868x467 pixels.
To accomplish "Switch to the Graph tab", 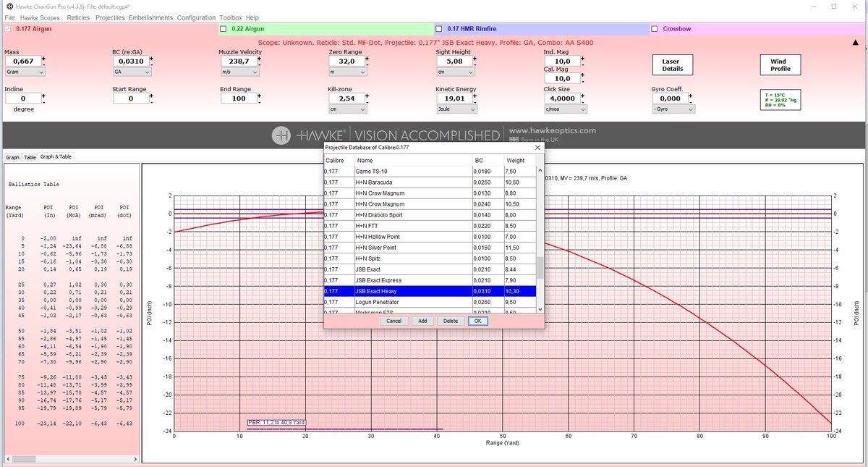I will tap(12, 156).
